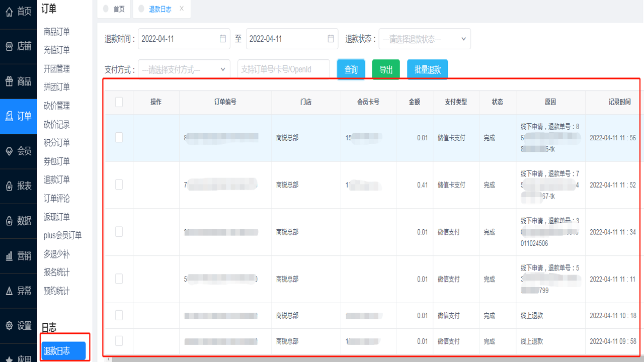Click 储值卡支付 in the 11:56 row

coord(451,138)
